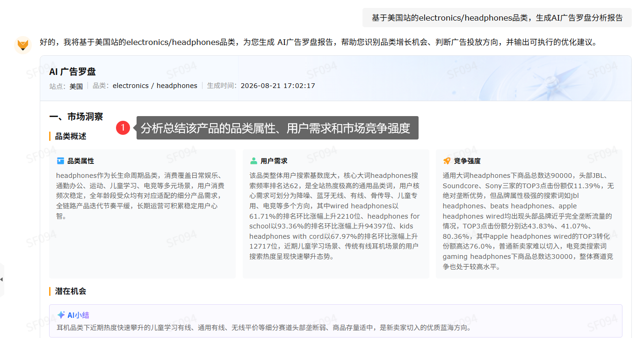Select the category value electronics / headphones
Image resolution: width=644 pixels, height=338 pixels.
[155, 86]
